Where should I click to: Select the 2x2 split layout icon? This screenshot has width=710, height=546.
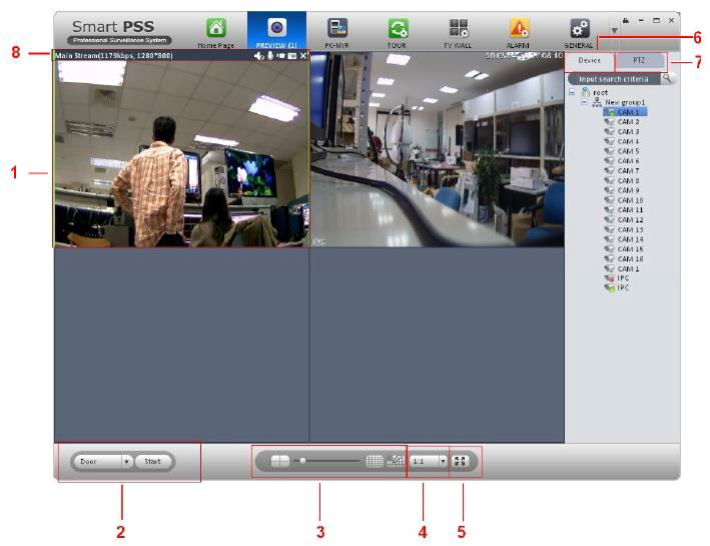tap(280, 462)
